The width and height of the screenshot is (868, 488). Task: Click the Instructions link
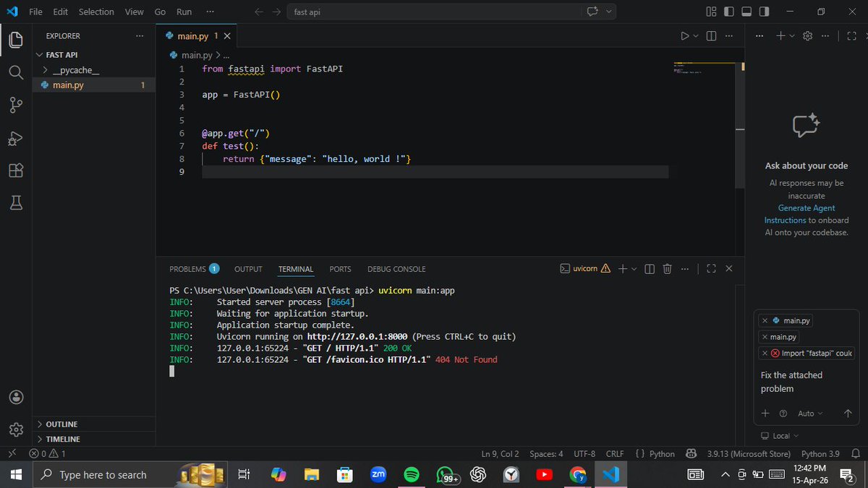click(785, 220)
